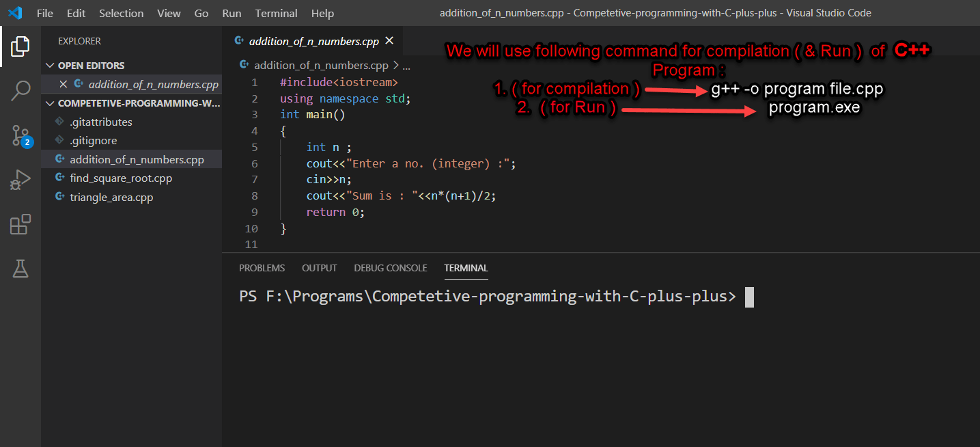Click C++ file icon of find_square_root.cpp
This screenshot has width=980, height=447.
(x=59, y=178)
